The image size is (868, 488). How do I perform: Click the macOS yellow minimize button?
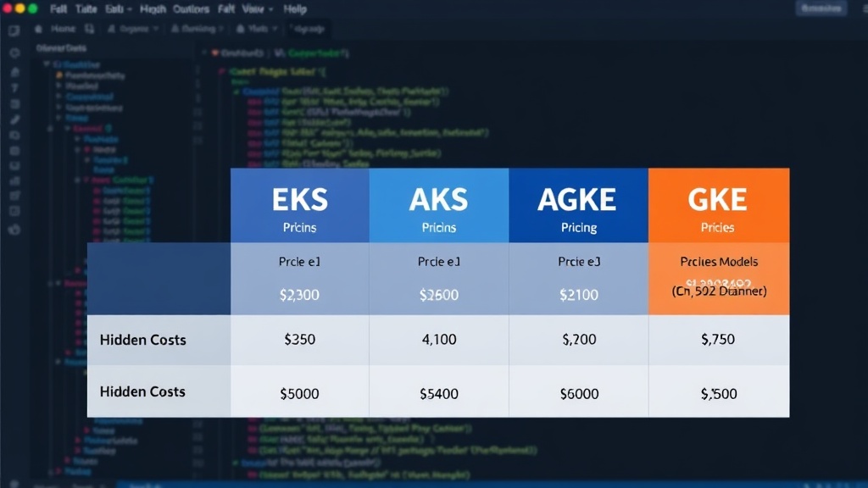[x=20, y=8]
